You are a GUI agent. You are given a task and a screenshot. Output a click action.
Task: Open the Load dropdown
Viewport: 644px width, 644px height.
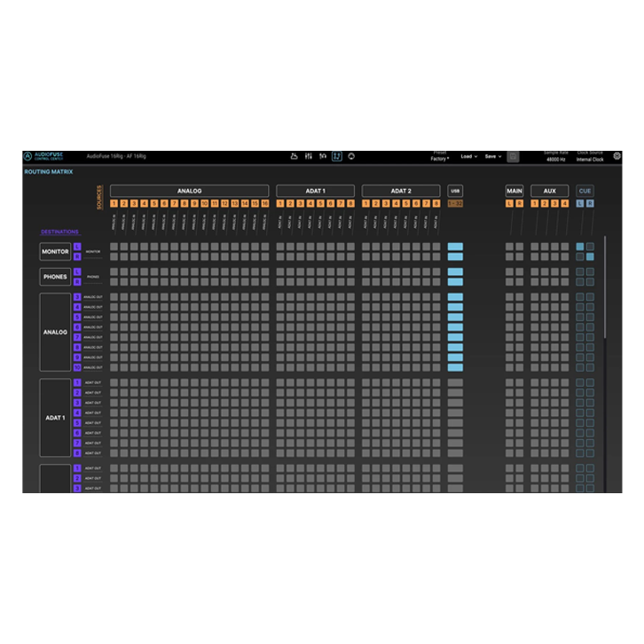coord(468,156)
